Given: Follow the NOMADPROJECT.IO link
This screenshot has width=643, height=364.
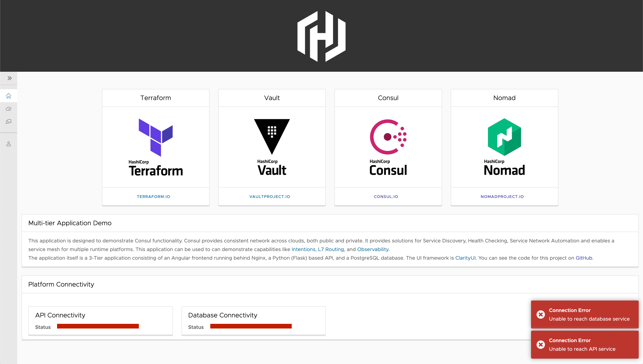Looking at the screenshot, I should point(502,197).
